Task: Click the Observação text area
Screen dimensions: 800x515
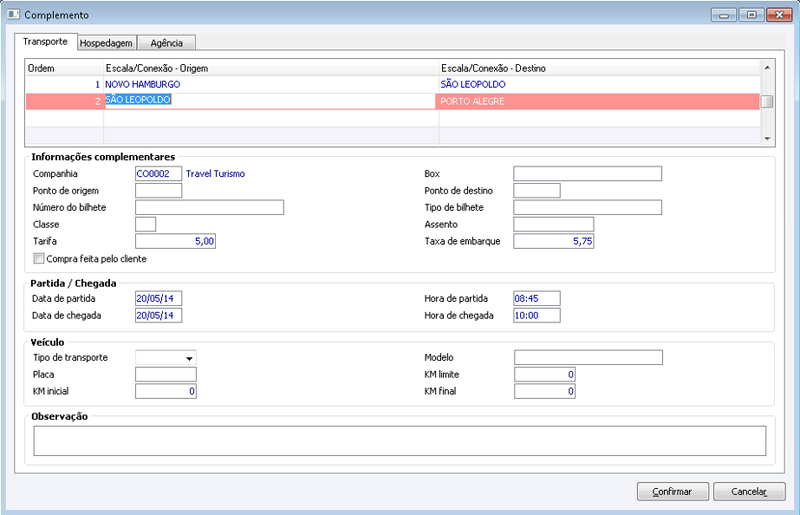Action: click(400, 441)
